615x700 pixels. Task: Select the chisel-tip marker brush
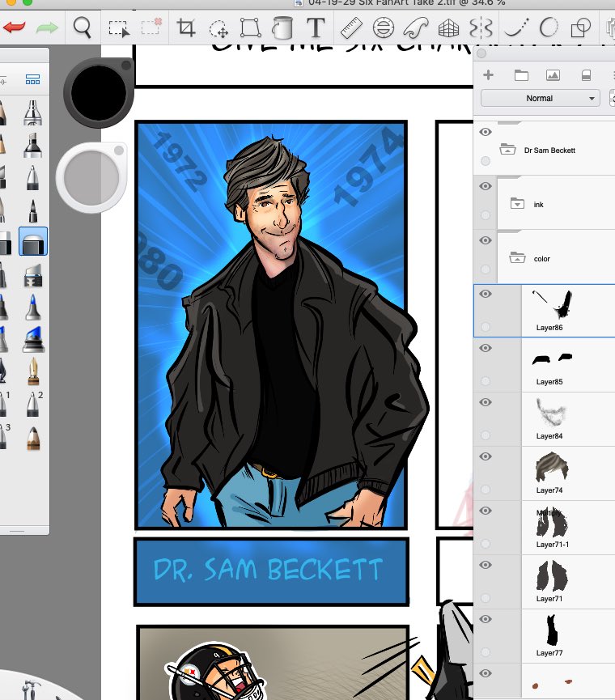coord(32,145)
